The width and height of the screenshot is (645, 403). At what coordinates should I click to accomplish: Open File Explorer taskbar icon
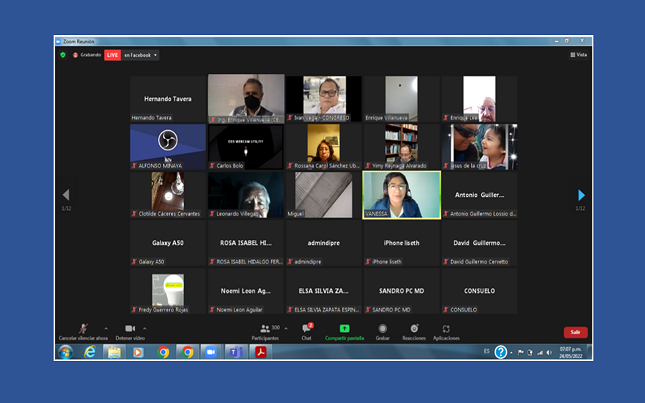tap(114, 352)
